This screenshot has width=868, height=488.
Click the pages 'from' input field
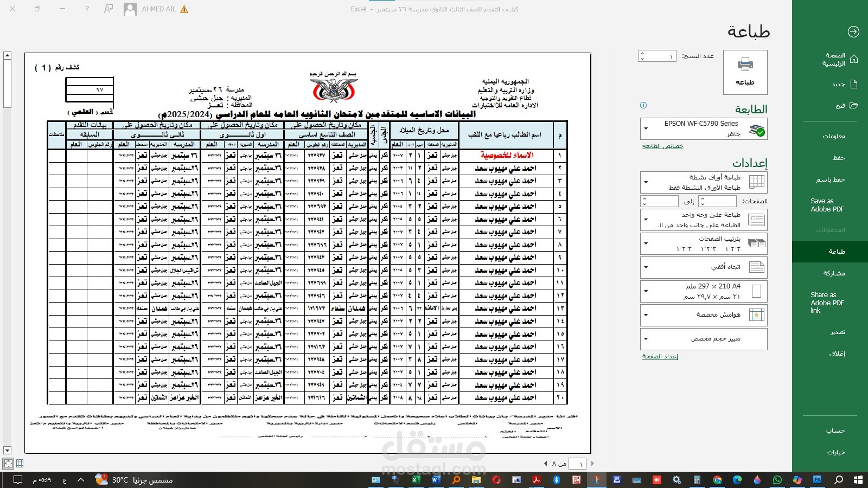[x=721, y=201]
